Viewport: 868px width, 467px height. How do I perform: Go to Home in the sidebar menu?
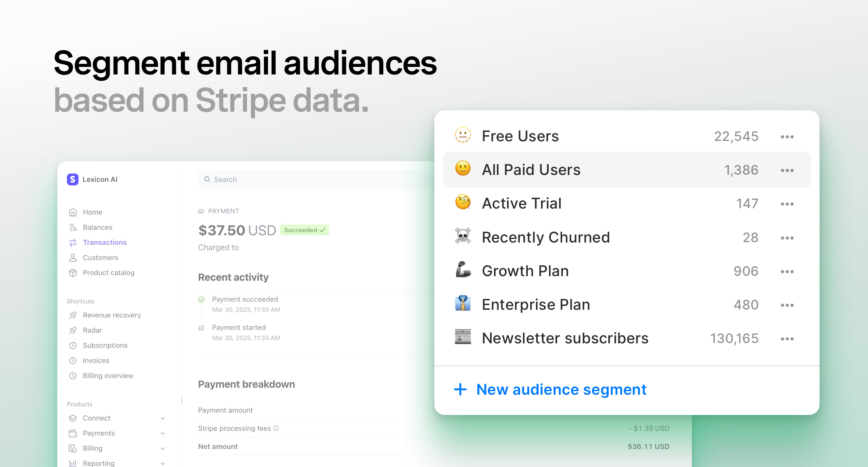click(93, 212)
